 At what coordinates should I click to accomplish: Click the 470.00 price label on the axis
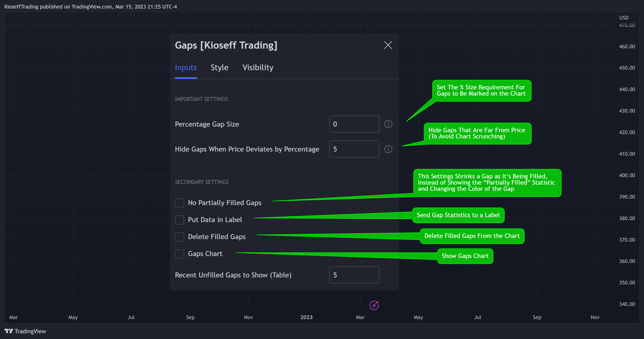(627, 25)
